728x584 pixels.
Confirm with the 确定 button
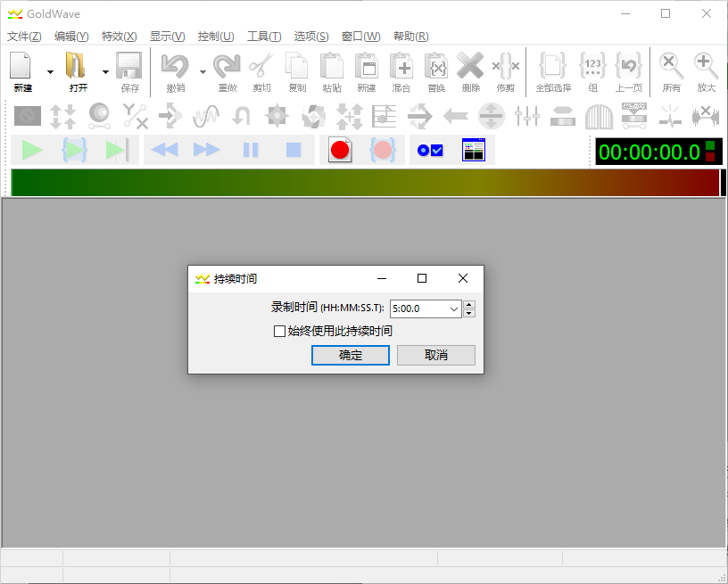(x=350, y=355)
